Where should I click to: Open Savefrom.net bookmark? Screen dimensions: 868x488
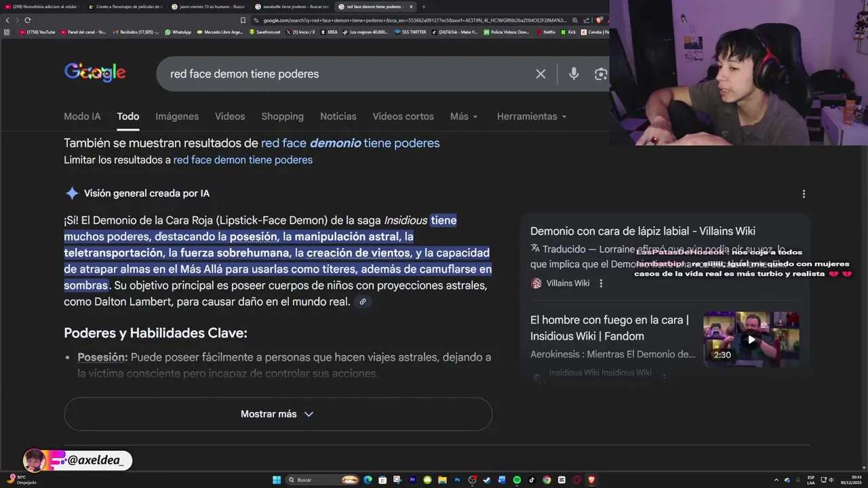pyautogui.click(x=264, y=32)
